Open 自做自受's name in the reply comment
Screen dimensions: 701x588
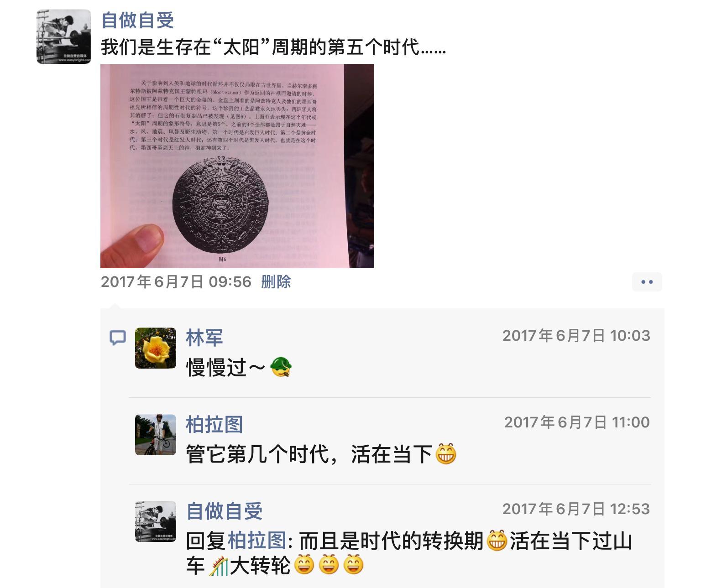point(224,511)
